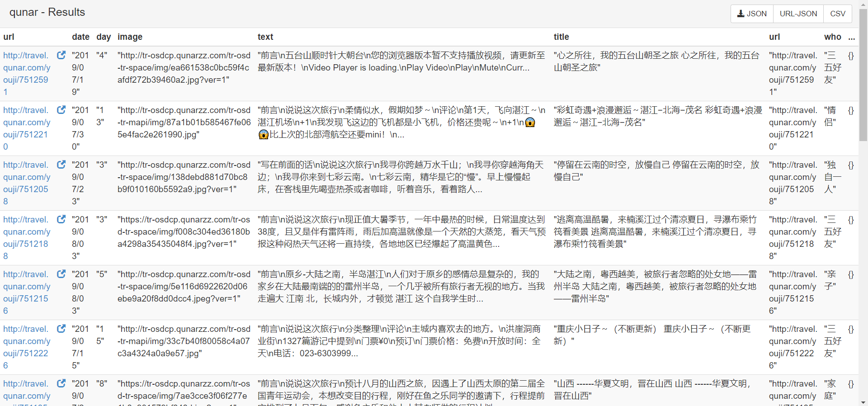Viewport: 868px width, 406px height.
Task: Open external link icon for youji/7512210
Action: (61, 110)
